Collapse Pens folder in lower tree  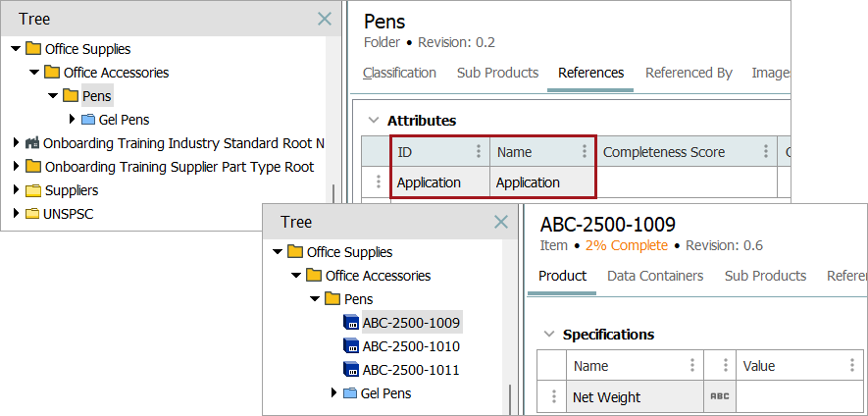coord(315,299)
